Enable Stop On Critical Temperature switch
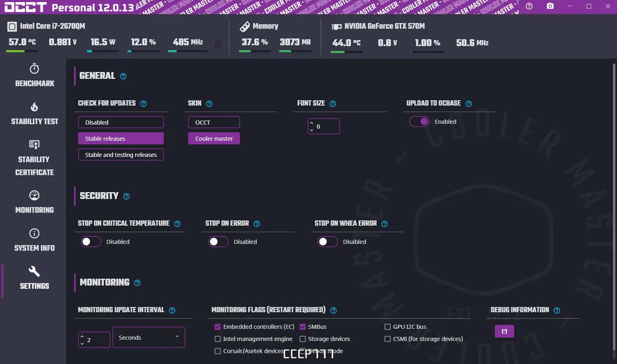This screenshot has width=617, height=364. tap(91, 241)
